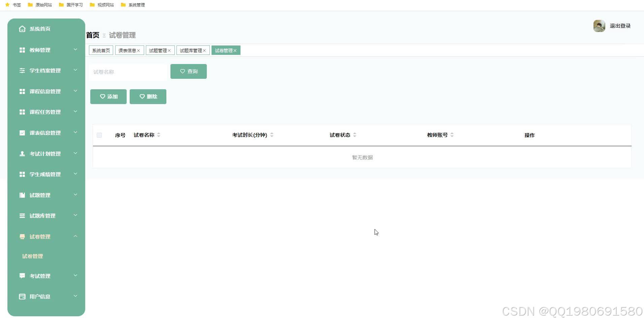The width and height of the screenshot is (644, 322).
Task: Click the 用户信息 card icon
Action: pyautogui.click(x=22, y=297)
